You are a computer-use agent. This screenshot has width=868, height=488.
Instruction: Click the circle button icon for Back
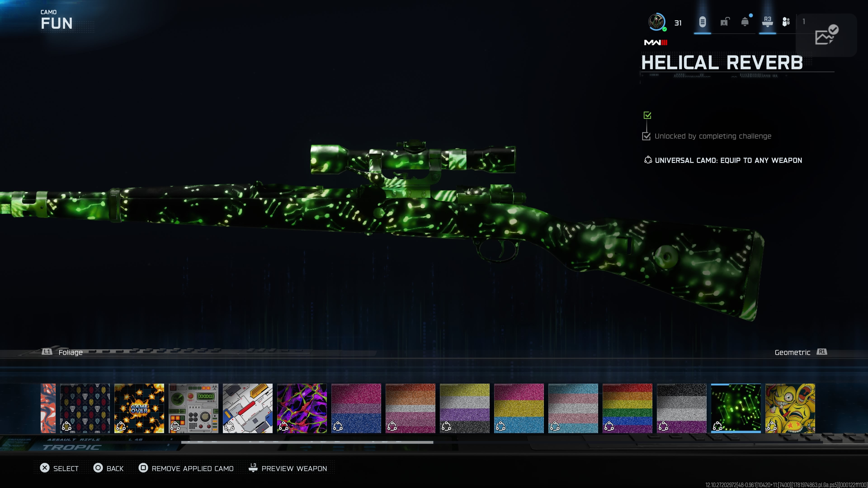(x=98, y=468)
